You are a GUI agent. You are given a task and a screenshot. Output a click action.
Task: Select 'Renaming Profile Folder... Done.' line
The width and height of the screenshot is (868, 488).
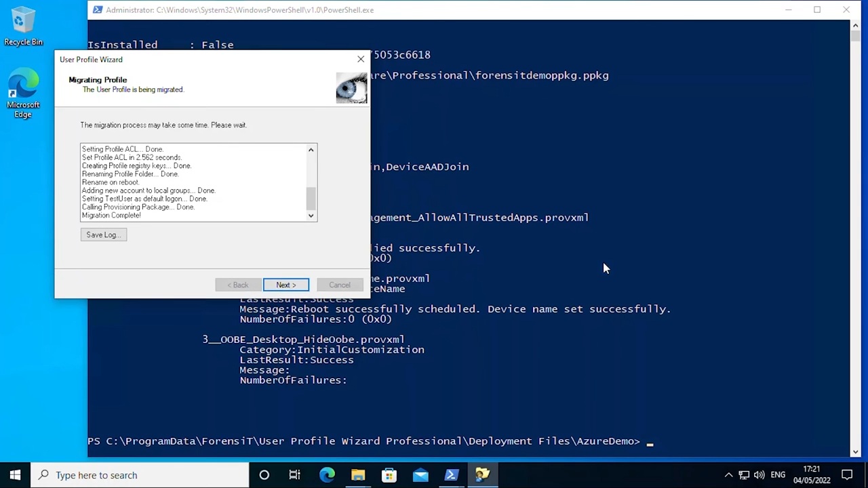pos(130,174)
